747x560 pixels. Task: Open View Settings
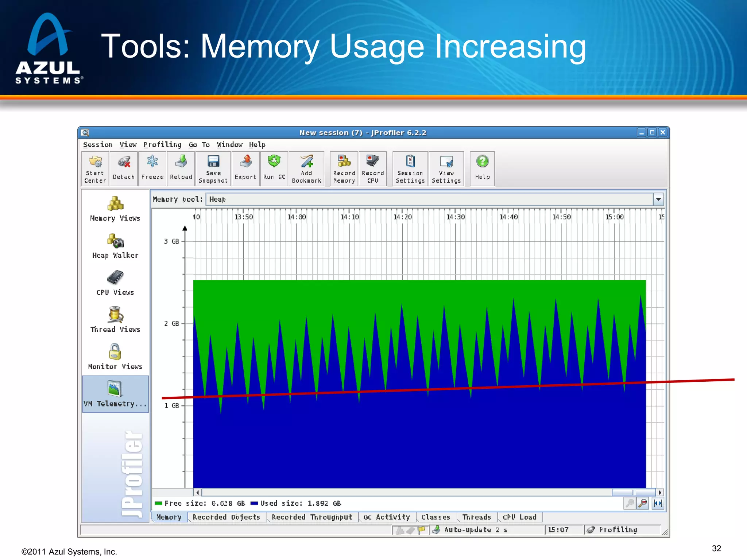(x=446, y=169)
